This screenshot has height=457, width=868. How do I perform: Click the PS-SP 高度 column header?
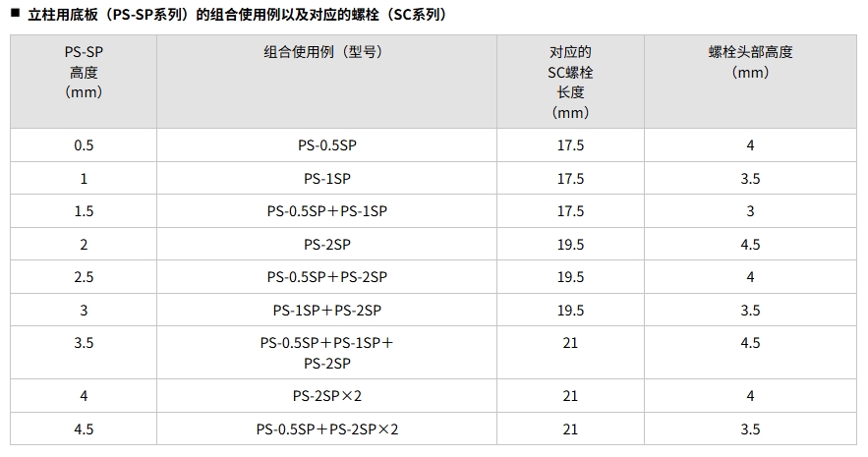[x=84, y=82]
